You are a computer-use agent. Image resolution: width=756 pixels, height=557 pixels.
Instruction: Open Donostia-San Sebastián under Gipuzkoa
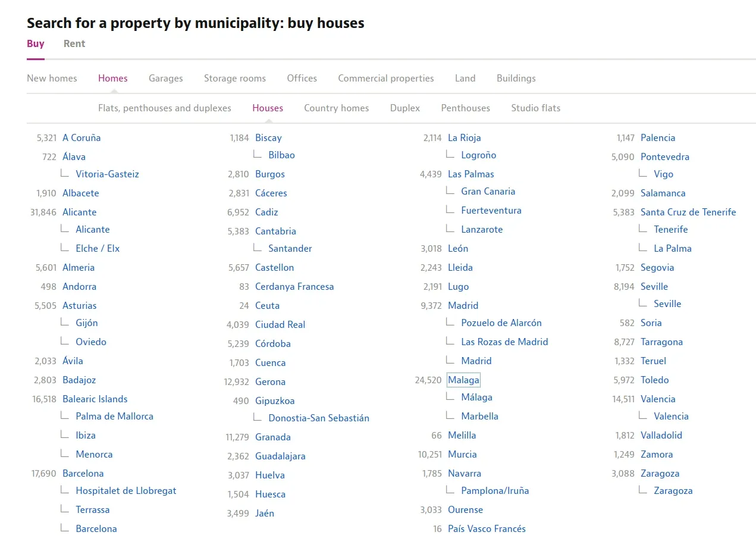tap(319, 418)
